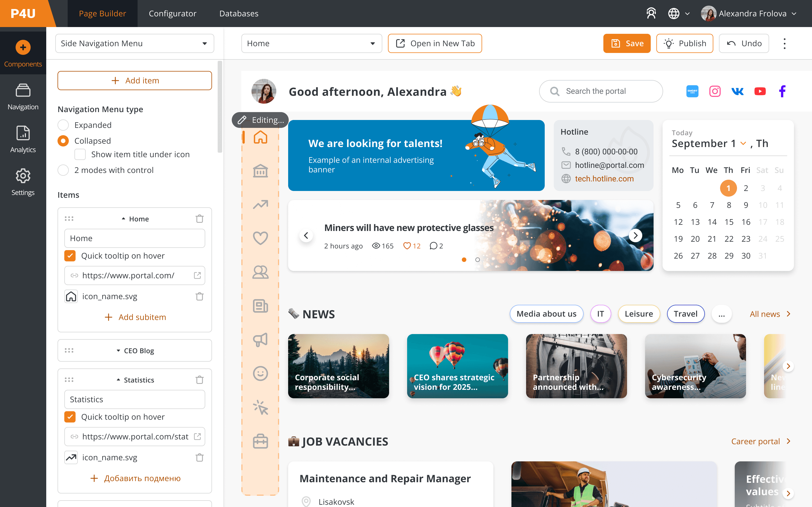Click the megaphone icon in side menu
Screen dimensions: 812x507
pyautogui.click(x=261, y=340)
